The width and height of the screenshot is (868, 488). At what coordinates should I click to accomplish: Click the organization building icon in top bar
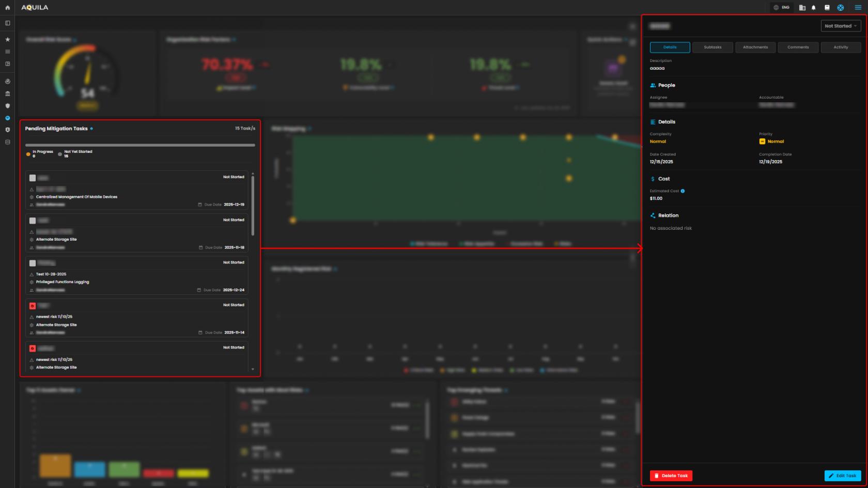[802, 8]
